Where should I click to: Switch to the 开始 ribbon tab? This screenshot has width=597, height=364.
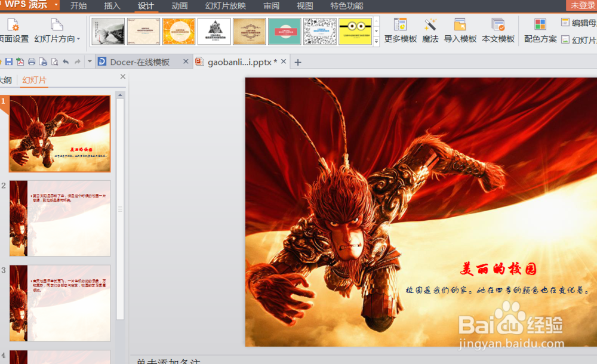[x=78, y=6]
